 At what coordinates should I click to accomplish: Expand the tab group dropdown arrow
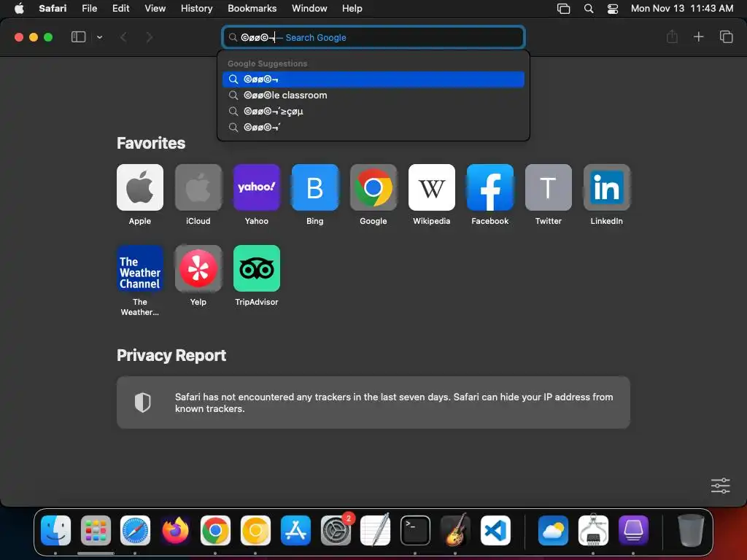click(99, 37)
